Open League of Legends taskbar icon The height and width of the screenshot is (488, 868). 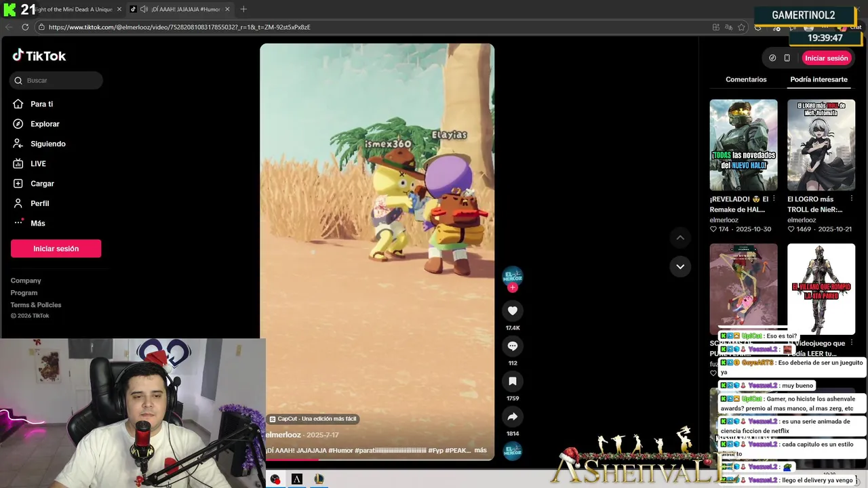pyautogui.click(x=319, y=479)
